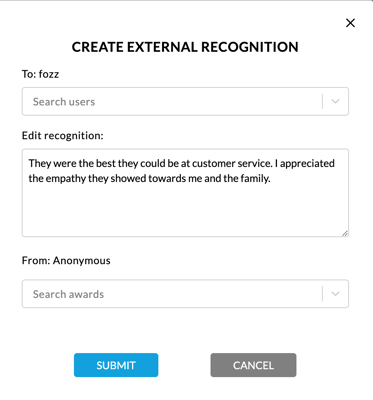Screen dimensions: 373x400
Task: Click the CREATE EXTERNAL RECOGNITION heading
Action: click(x=185, y=47)
